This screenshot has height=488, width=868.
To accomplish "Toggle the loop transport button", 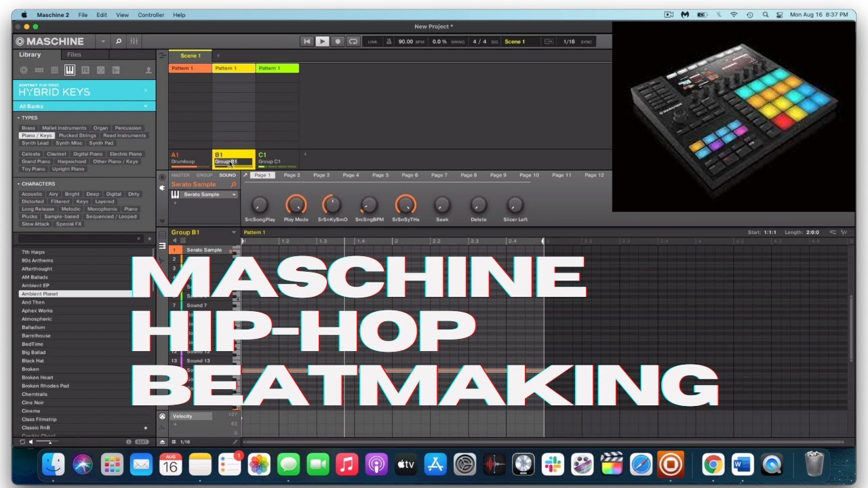I will (353, 41).
